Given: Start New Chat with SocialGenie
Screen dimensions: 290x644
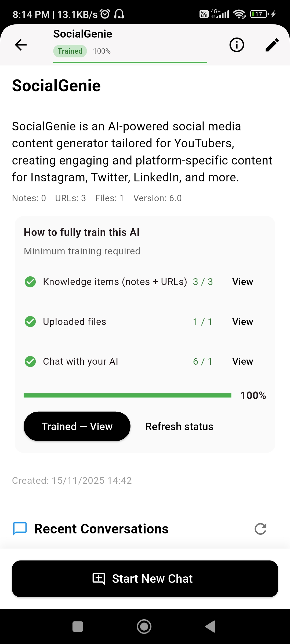Looking at the screenshot, I should click(x=145, y=579).
